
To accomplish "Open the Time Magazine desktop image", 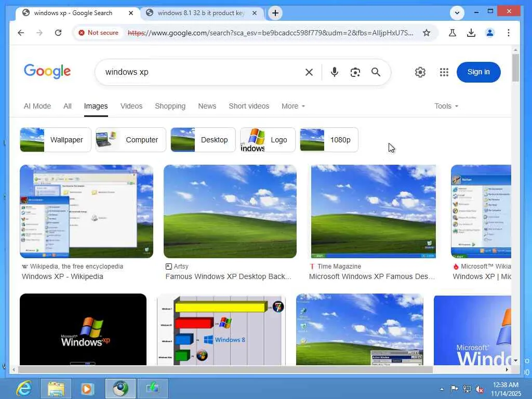I will coord(373,211).
